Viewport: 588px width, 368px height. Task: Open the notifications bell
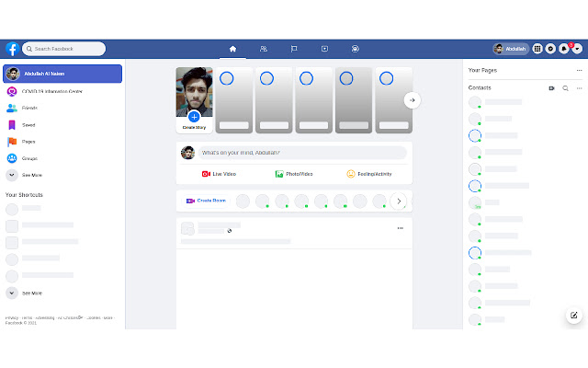(564, 49)
